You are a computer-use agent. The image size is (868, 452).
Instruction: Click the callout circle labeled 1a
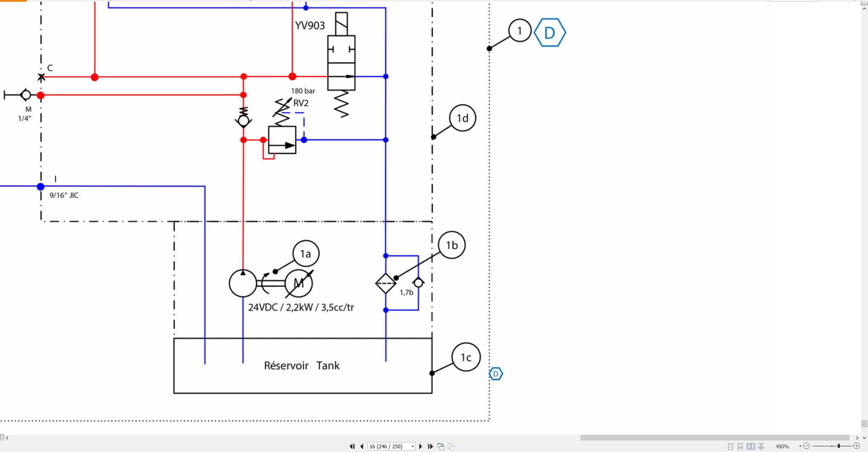click(x=306, y=254)
